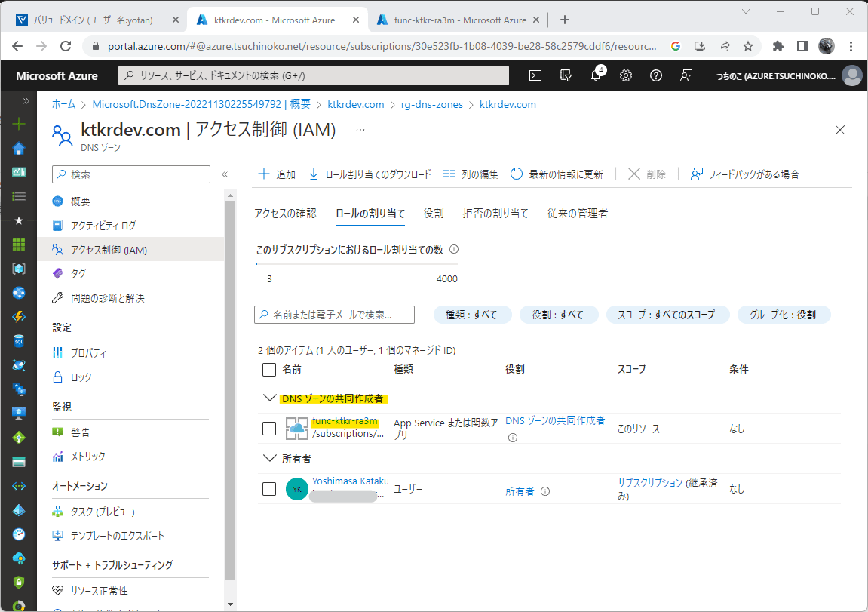Open スコープ : すべてのスコープ filter
Screen dimensions: 868x612
[x=667, y=315]
